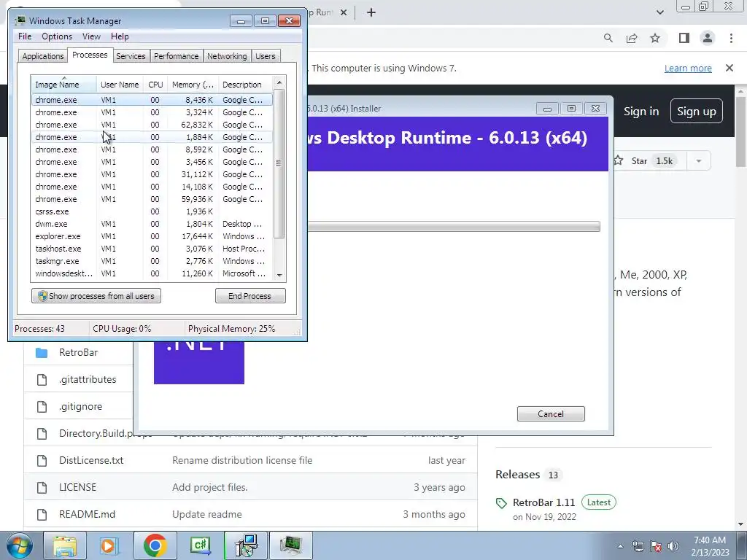Switch to the Networking tab
This screenshot has width=747, height=560.
click(x=228, y=56)
